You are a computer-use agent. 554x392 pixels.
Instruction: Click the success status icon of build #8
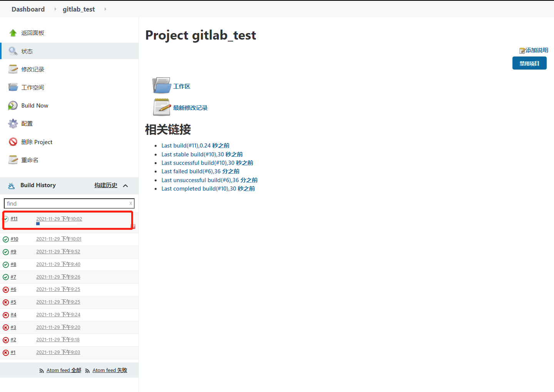pyautogui.click(x=6, y=265)
